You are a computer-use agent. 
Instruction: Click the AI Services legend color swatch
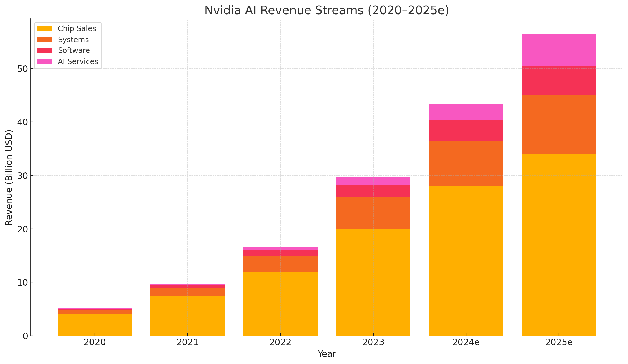45,61
